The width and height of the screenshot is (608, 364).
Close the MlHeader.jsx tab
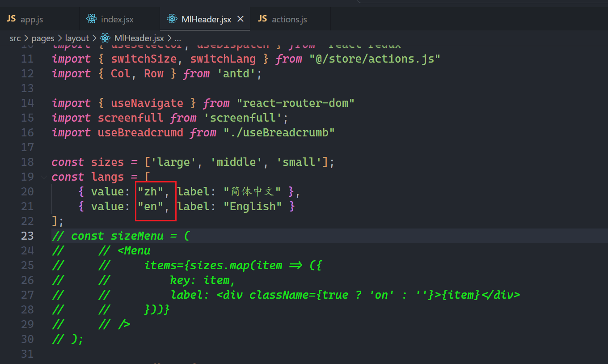241,19
